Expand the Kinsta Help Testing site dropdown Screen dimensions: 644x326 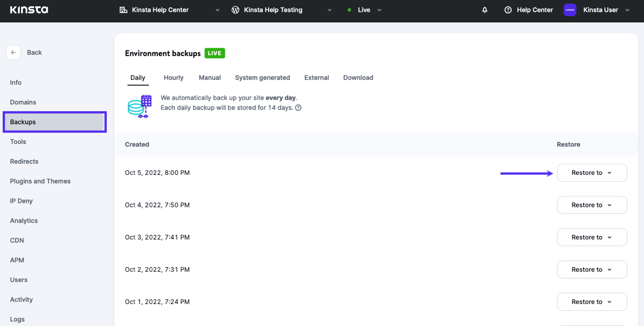coord(329,10)
